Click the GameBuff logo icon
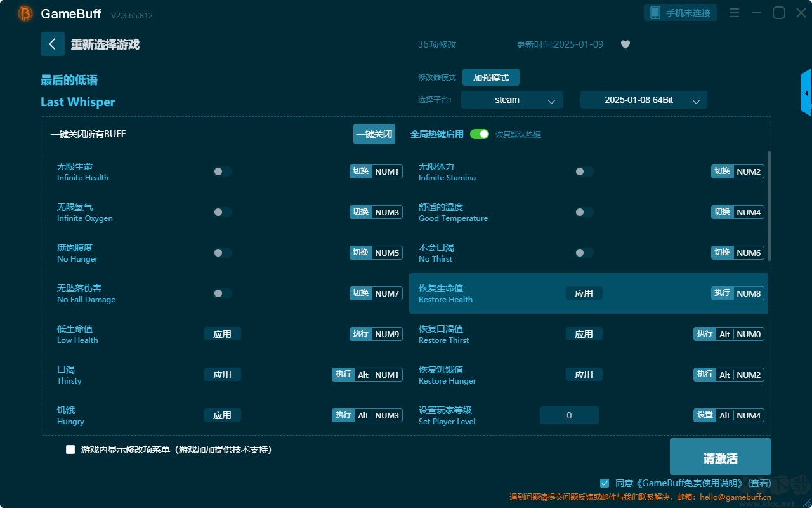 tap(25, 13)
